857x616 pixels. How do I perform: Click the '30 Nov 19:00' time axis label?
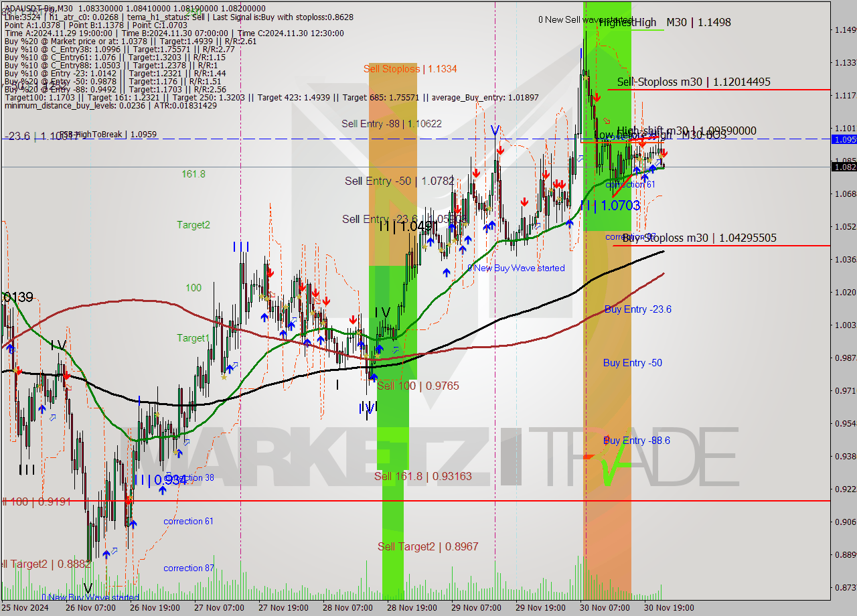point(669,608)
